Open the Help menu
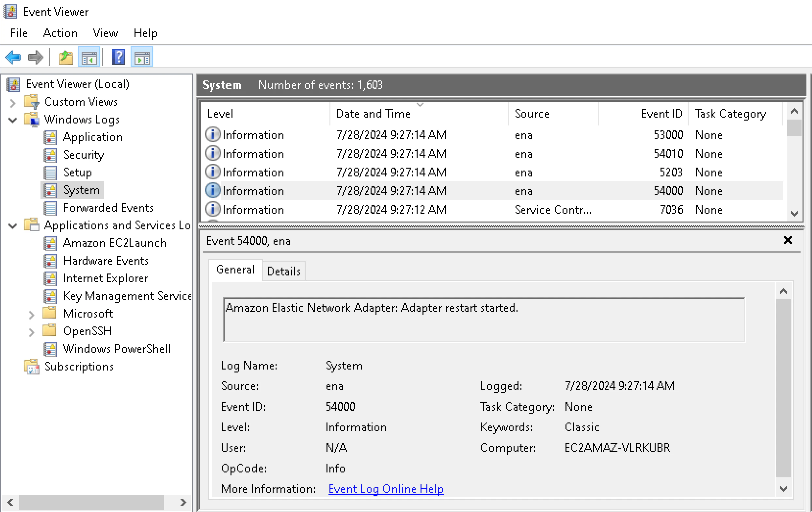The image size is (812, 512). coord(145,33)
